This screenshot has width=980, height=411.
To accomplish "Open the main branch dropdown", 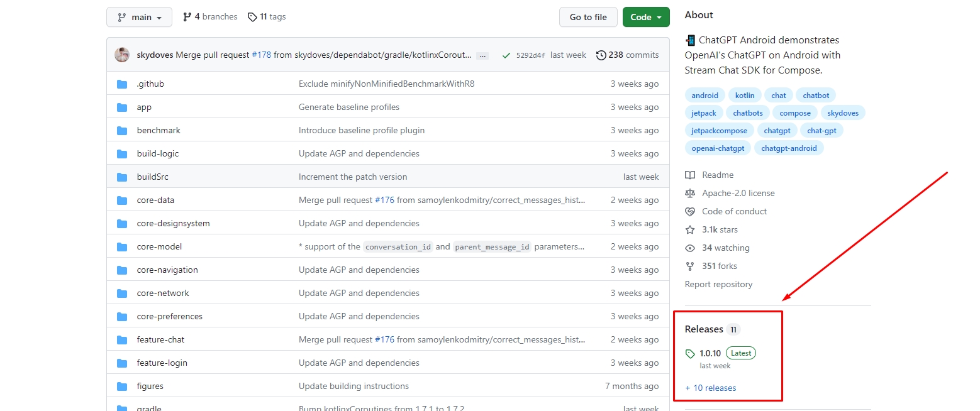I will [139, 17].
